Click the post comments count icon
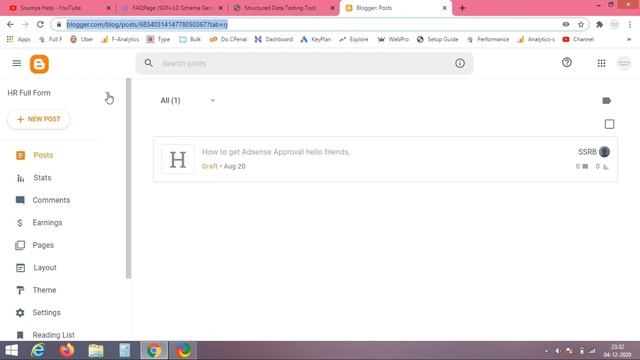The image size is (640, 360). point(585,166)
